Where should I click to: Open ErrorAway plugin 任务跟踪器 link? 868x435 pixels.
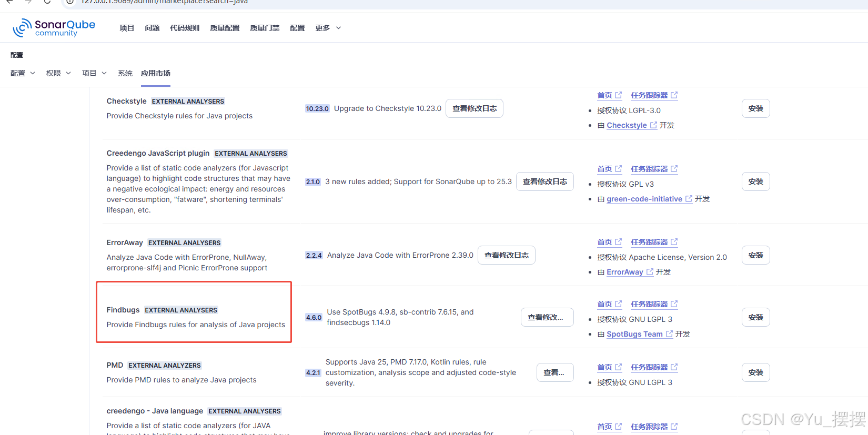coord(654,242)
